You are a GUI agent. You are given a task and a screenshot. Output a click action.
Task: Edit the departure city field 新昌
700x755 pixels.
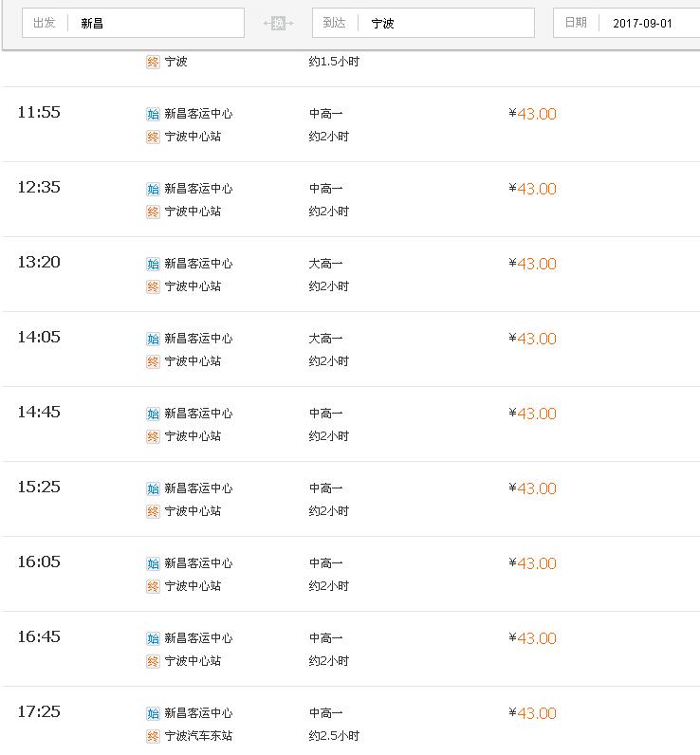click(157, 23)
